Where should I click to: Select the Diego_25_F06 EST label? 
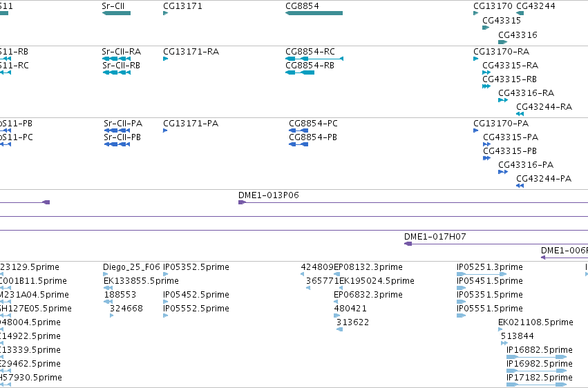click(x=131, y=267)
